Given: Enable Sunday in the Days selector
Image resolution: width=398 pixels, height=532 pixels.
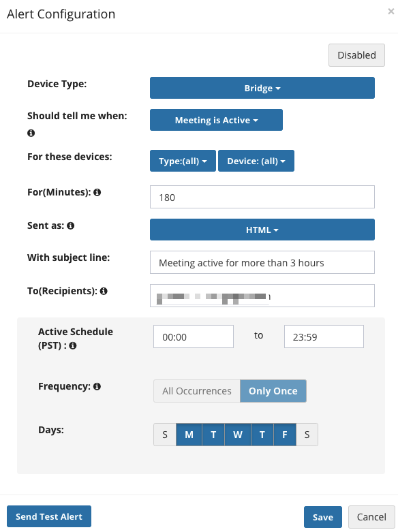Looking at the screenshot, I should tap(165, 435).
